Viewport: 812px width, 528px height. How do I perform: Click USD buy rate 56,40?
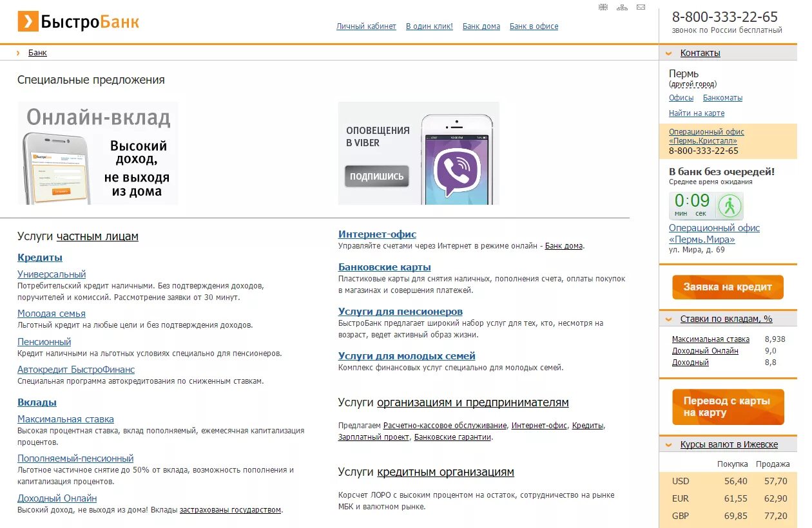pos(736,481)
